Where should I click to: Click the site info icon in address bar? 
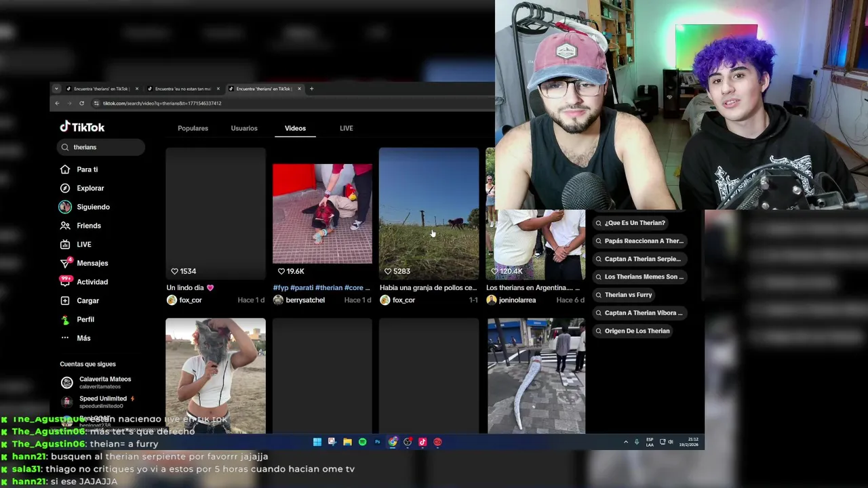(x=96, y=103)
